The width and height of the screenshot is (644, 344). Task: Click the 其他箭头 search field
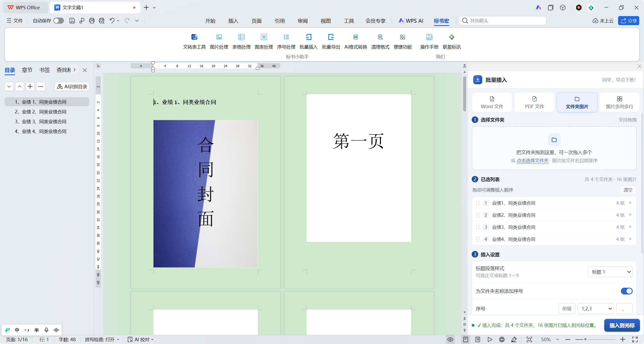pos(503,21)
